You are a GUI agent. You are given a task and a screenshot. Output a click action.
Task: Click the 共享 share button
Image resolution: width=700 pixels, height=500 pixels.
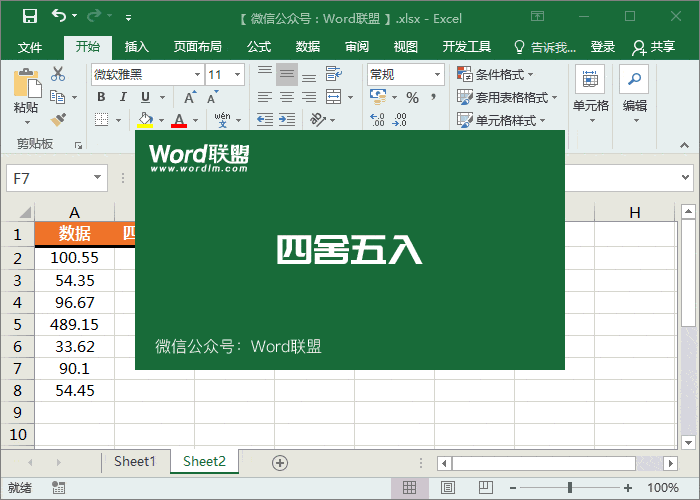[654, 47]
